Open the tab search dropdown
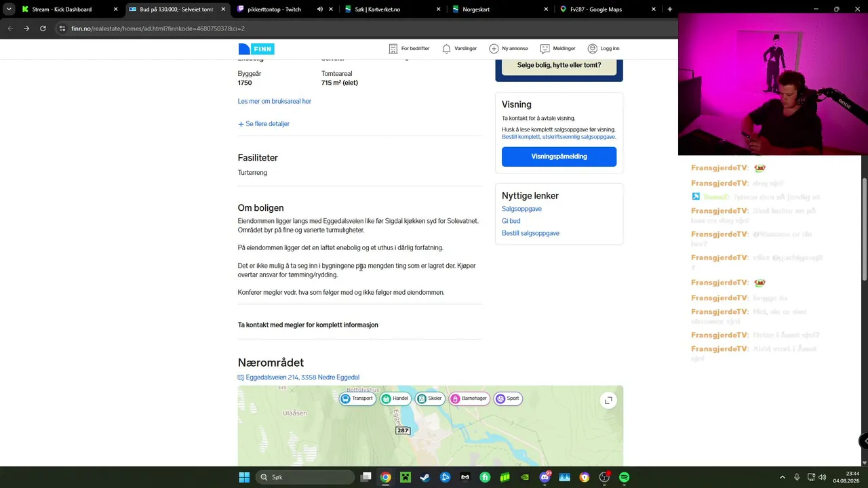The height and width of the screenshot is (488, 868). 9,9
